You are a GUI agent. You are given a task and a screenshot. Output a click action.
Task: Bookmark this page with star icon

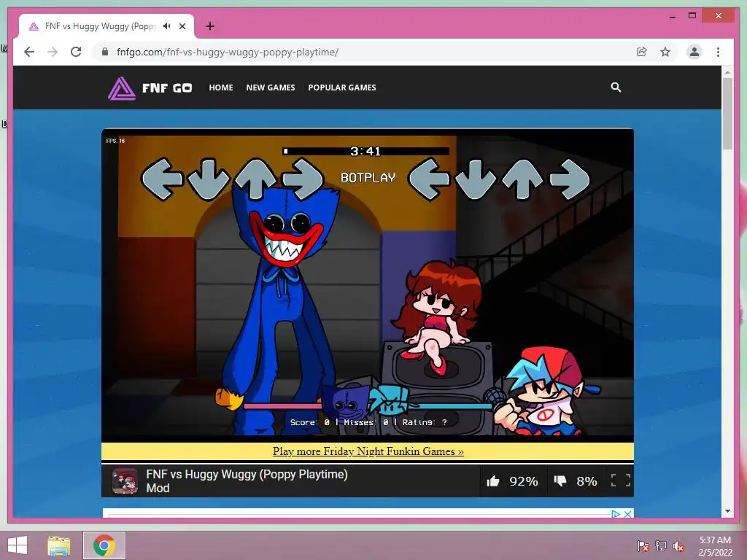pos(665,52)
